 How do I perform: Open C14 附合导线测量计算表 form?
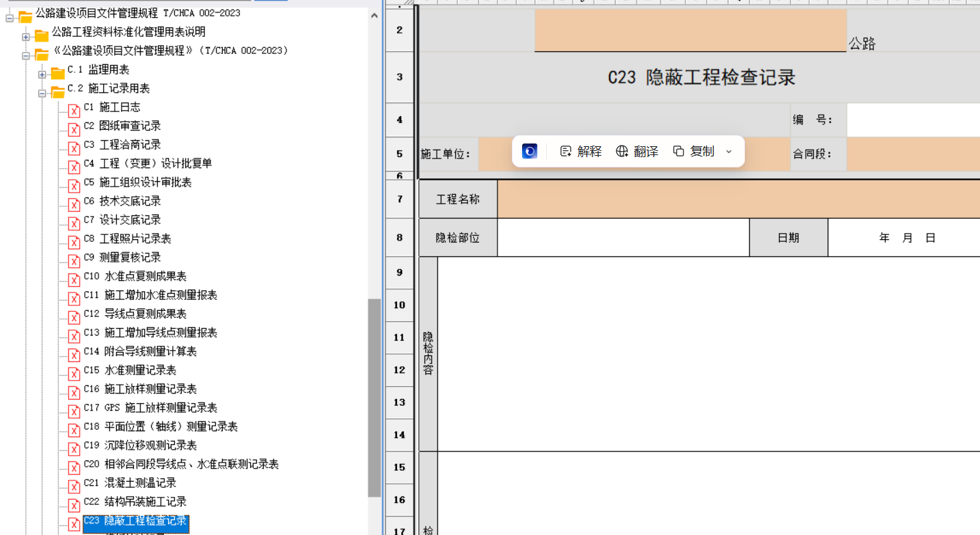(140, 351)
